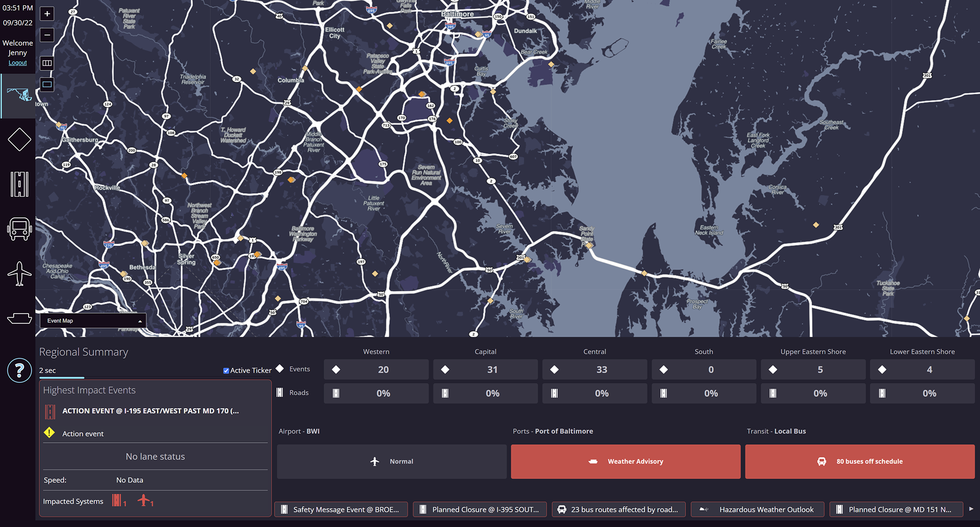Select Central region events count 33
The image size is (980, 527).
[x=595, y=369]
